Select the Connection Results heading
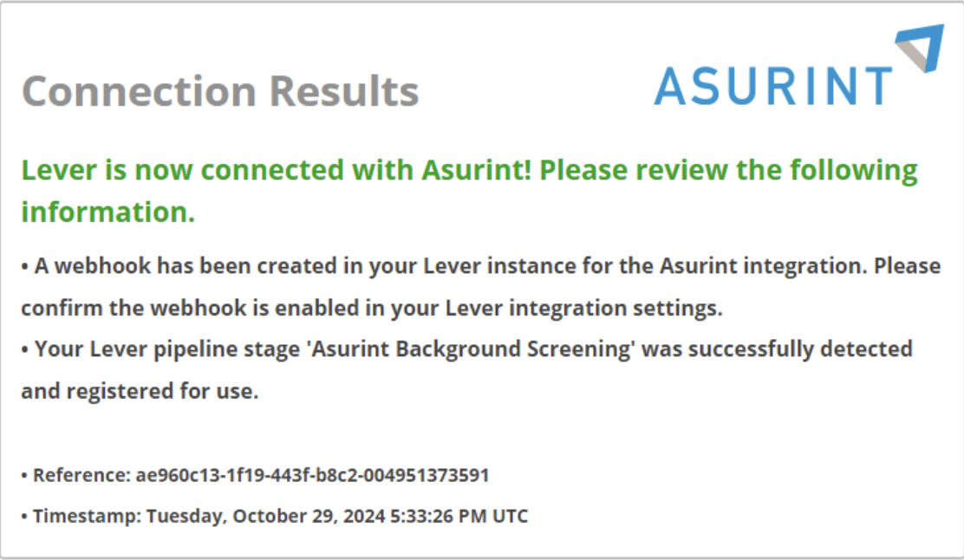The width and height of the screenshot is (964, 560). (x=220, y=92)
